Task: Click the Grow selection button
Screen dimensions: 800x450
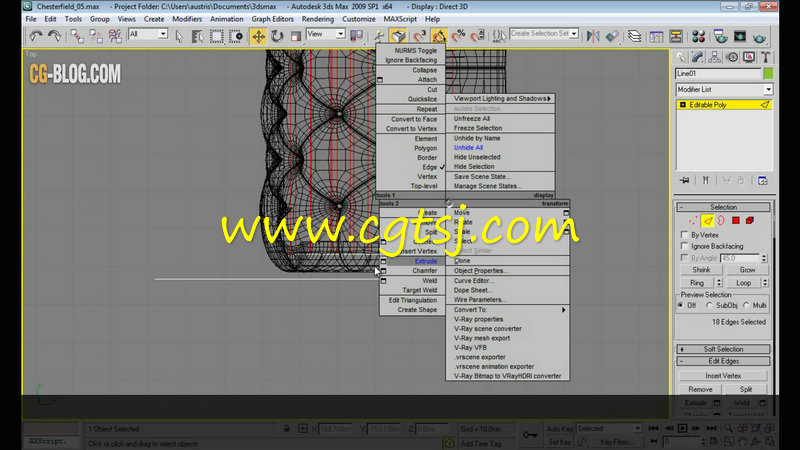Action: 747,270
